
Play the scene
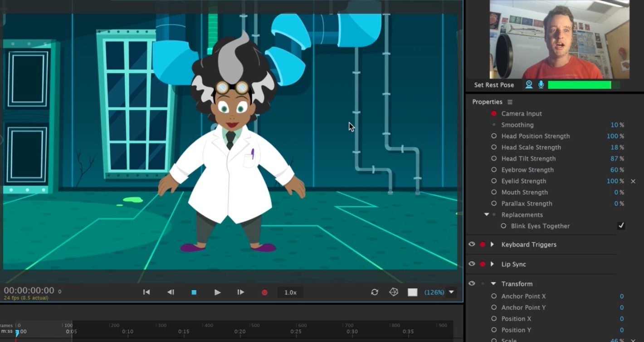[x=217, y=292]
